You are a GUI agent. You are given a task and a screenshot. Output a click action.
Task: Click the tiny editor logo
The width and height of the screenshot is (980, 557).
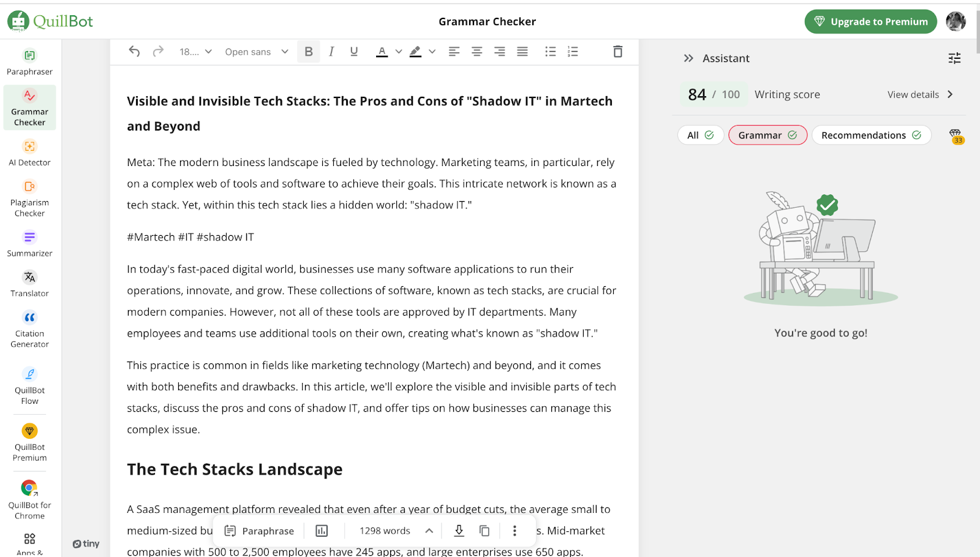pos(86,544)
